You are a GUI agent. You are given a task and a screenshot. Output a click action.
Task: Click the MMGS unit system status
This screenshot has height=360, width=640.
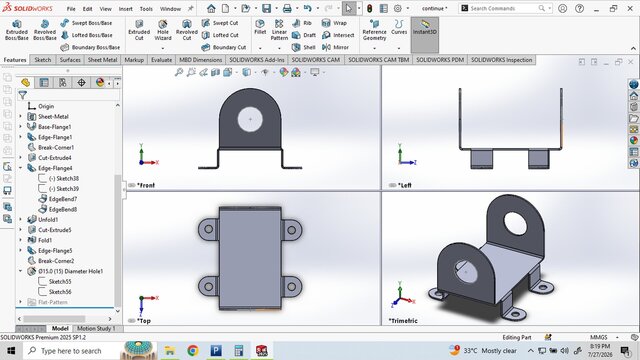coord(599,338)
